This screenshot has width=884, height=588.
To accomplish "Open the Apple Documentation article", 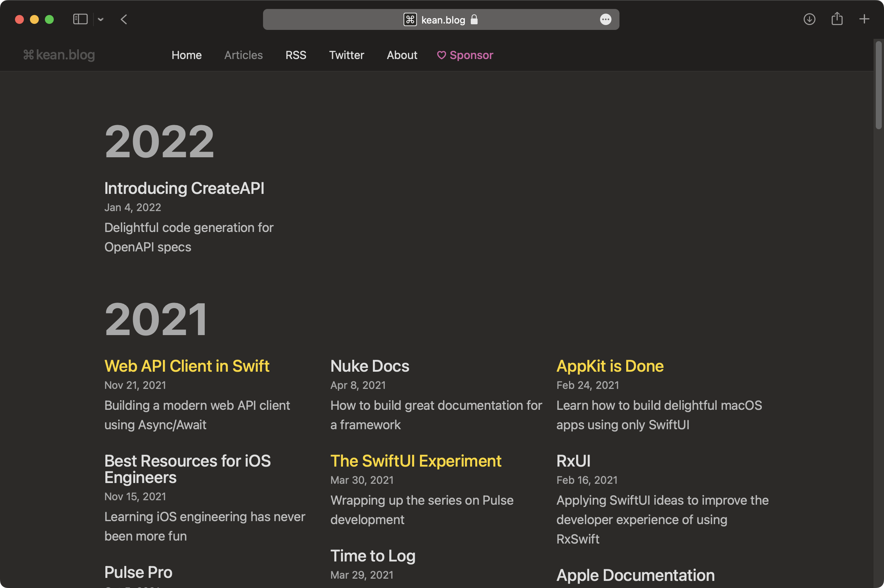I will click(x=635, y=575).
